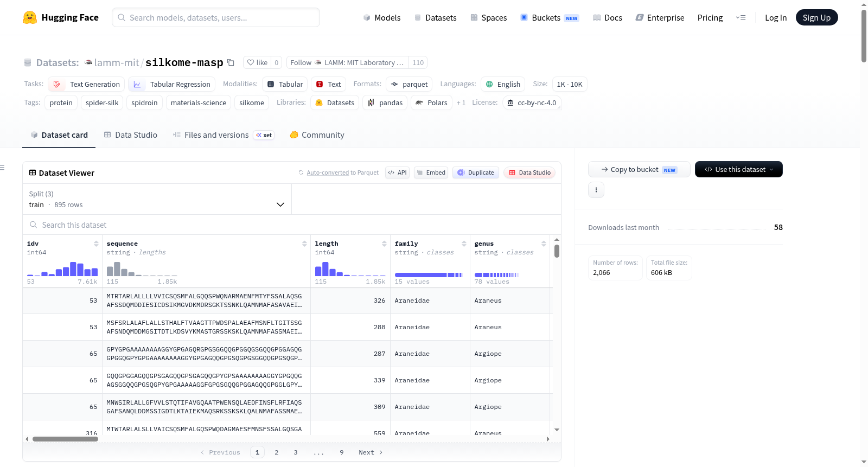Click the Search models, datasets, users field

(216, 17)
